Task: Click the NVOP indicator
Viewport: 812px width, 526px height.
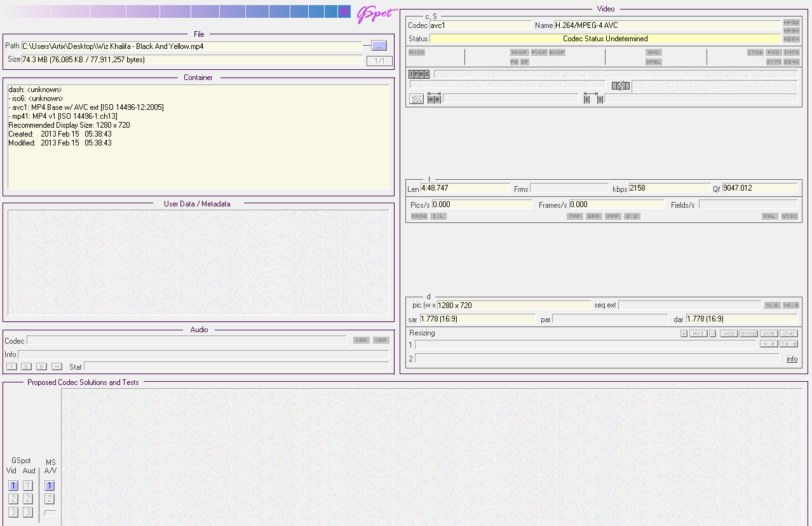Action: click(x=519, y=52)
